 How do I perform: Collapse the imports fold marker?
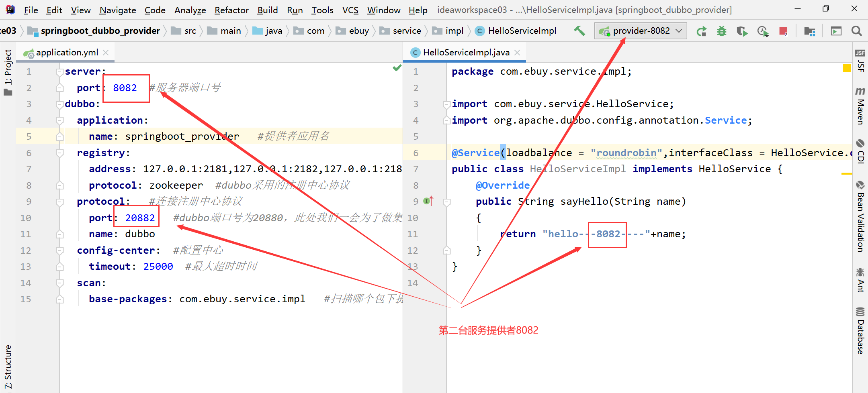click(x=446, y=104)
